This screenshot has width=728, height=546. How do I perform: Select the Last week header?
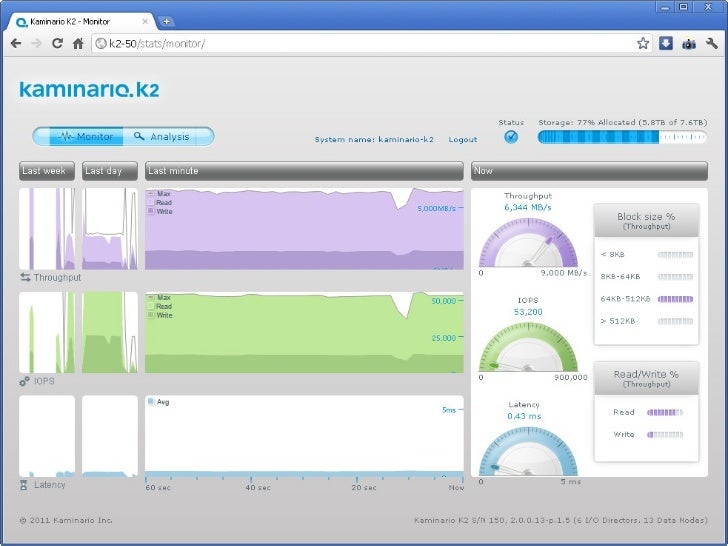(47, 171)
